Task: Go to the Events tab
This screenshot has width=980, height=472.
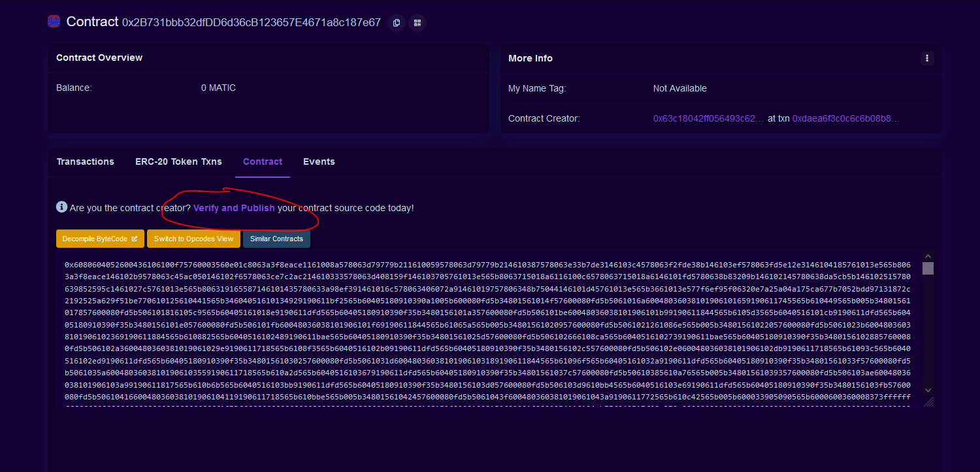Action: point(319,161)
